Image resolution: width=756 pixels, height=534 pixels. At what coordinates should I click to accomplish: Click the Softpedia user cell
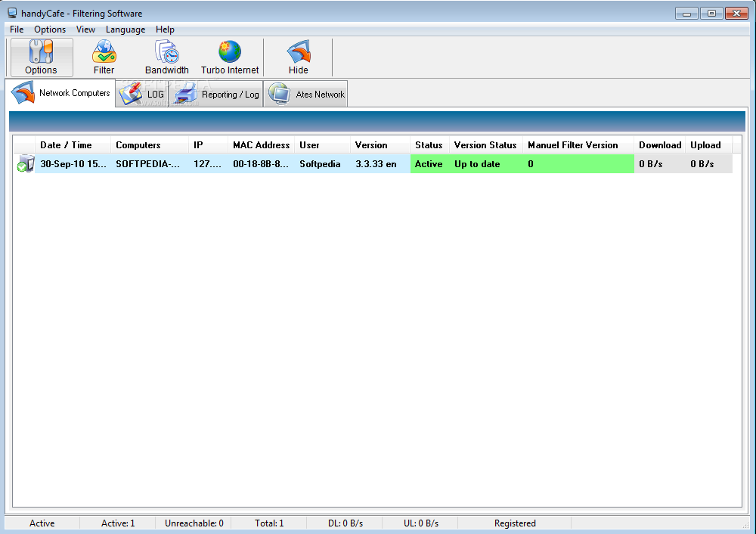point(322,164)
